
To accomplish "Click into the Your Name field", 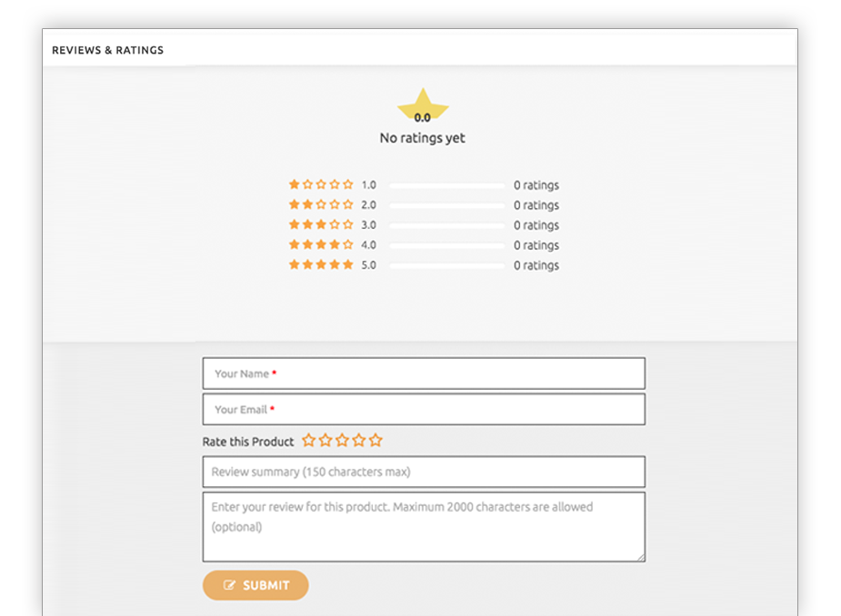I will tap(424, 373).
